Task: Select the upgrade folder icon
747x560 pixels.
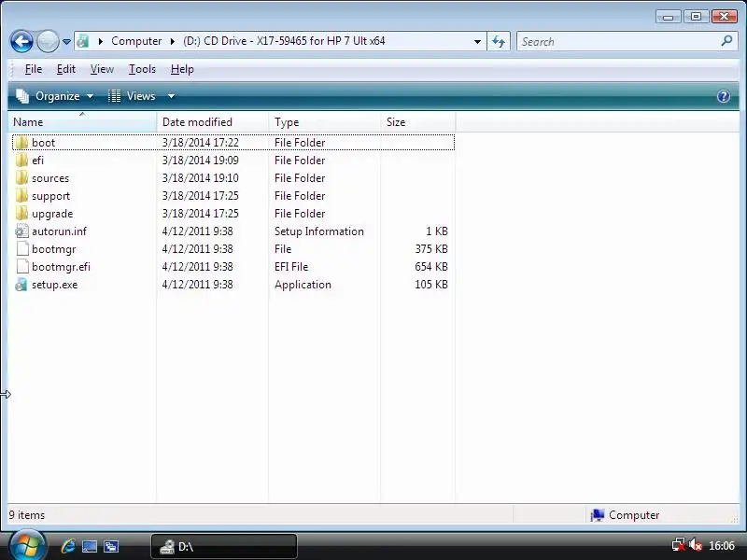Action: tap(21, 214)
